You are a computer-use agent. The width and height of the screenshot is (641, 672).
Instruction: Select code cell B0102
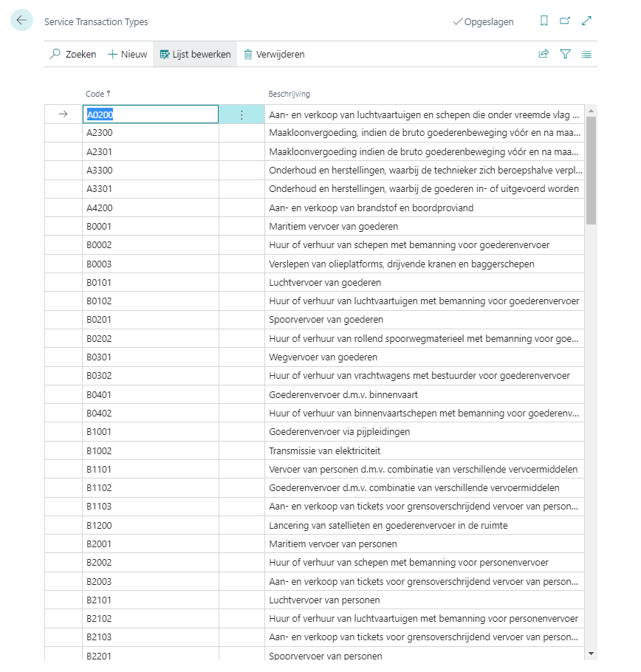(151, 301)
